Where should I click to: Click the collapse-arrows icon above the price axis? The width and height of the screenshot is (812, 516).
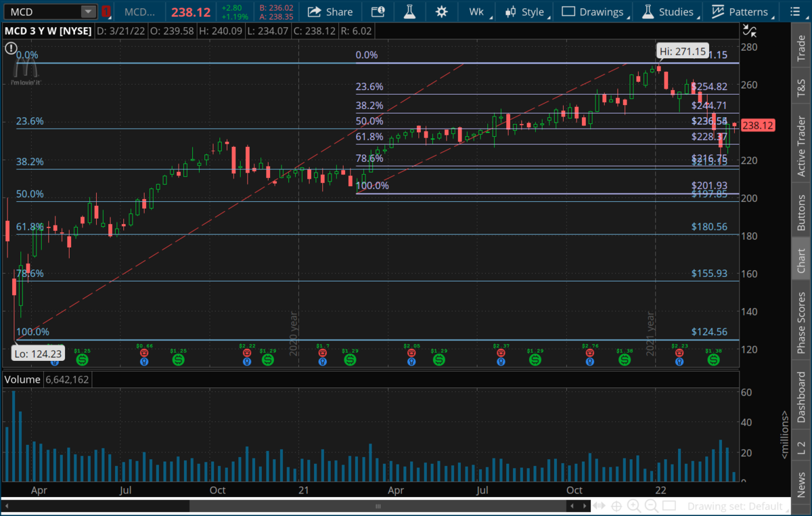click(749, 30)
